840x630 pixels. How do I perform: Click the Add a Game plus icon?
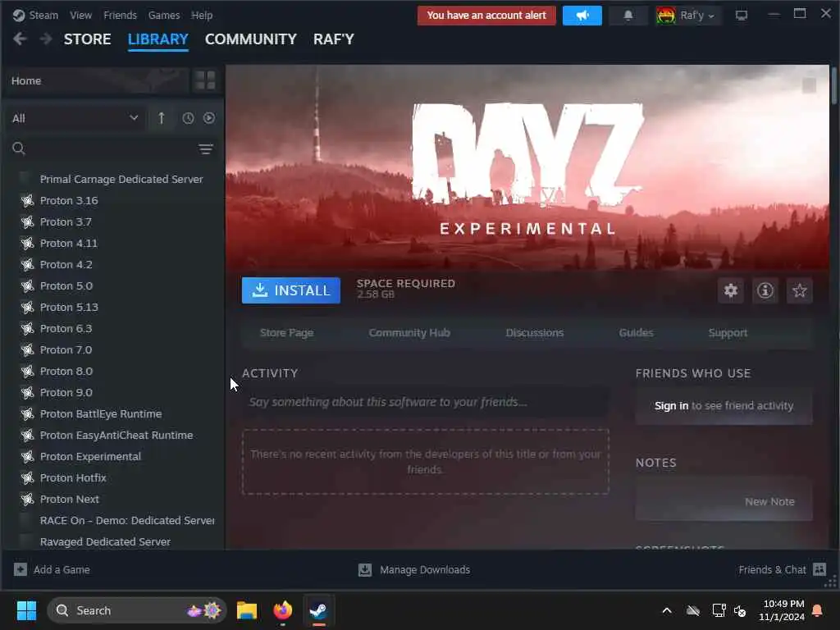pos(21,569)
